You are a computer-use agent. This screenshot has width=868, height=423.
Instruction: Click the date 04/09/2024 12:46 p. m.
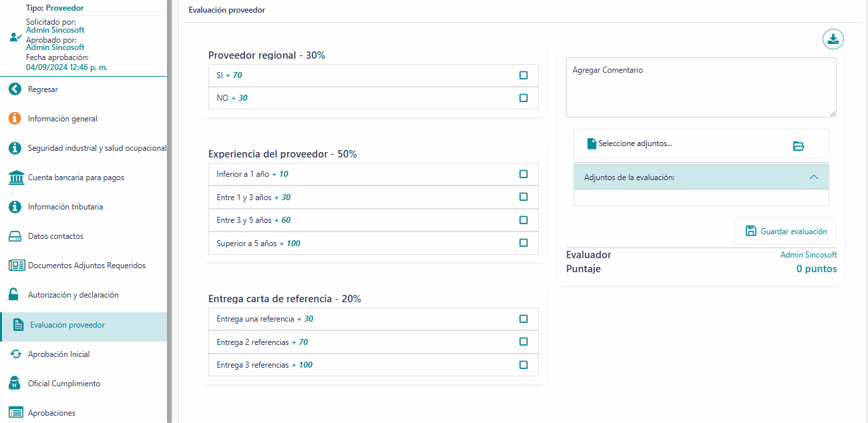click(x=67, y=67)
